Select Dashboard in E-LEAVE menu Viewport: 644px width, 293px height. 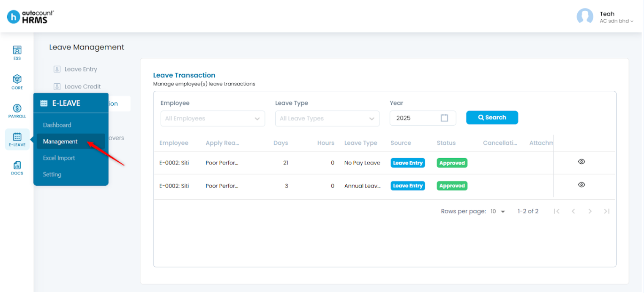click(57, 125)
